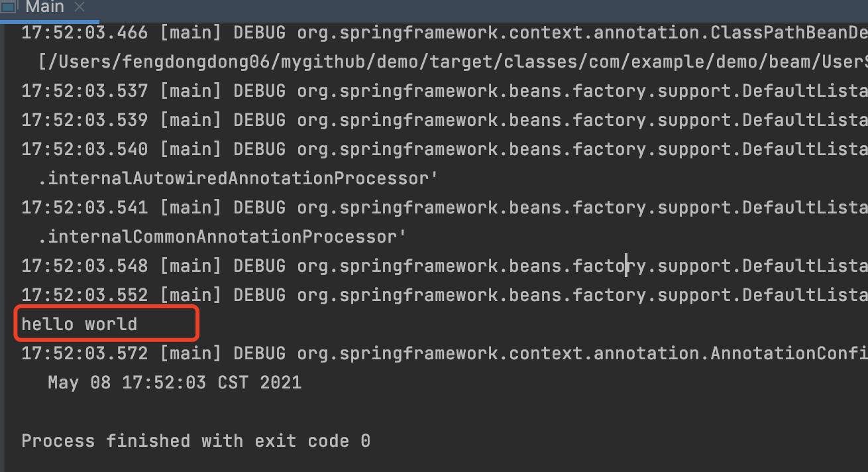Click the 17:52:03.466 ClassPathBeanDe log line
This screenshot has height=472, width=868.
pos(445,32)
